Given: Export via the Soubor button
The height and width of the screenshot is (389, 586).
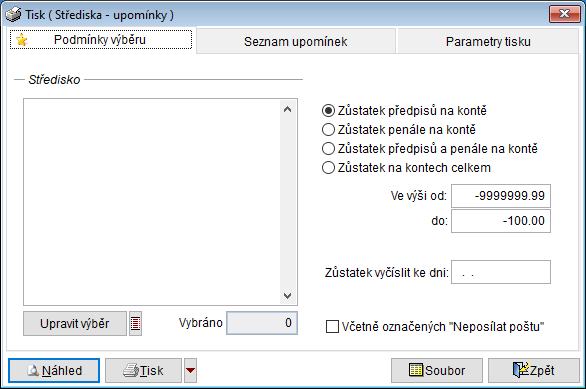Looking at the screenshot, I should pyautogui.click(x=437, y=370).
